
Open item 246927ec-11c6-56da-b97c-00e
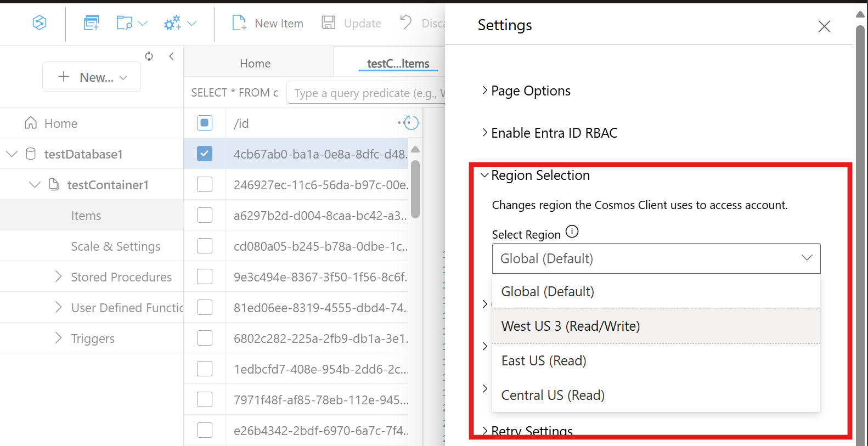[321, 185]
